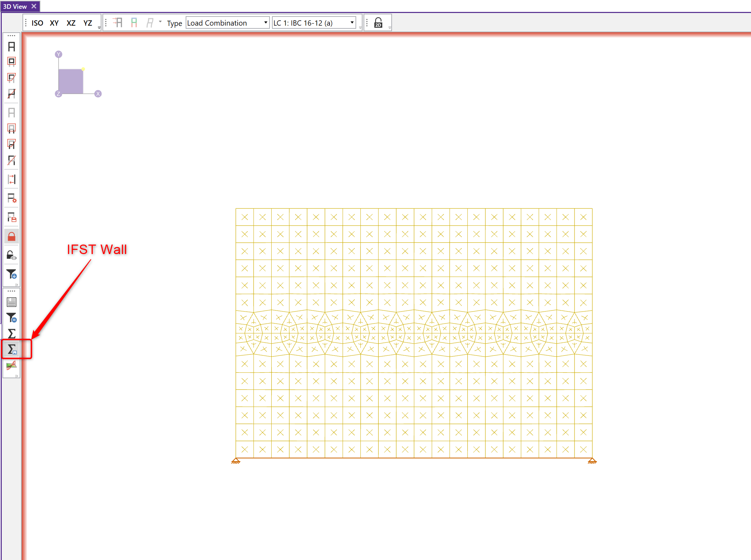Toggle the 2D lock view button

click(378, 23)
